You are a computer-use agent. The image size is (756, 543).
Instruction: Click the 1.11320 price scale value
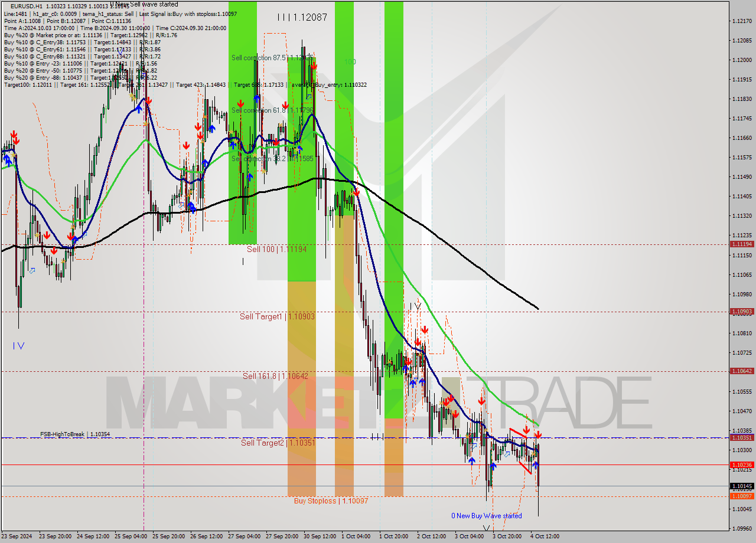tap(742, 216)
